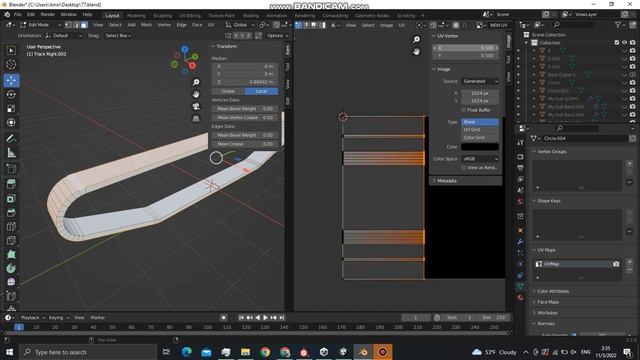The image size is (640, 360).
Task: Expand the Face Maps panel
Action: pyautogui.click(x=548, y=302)
